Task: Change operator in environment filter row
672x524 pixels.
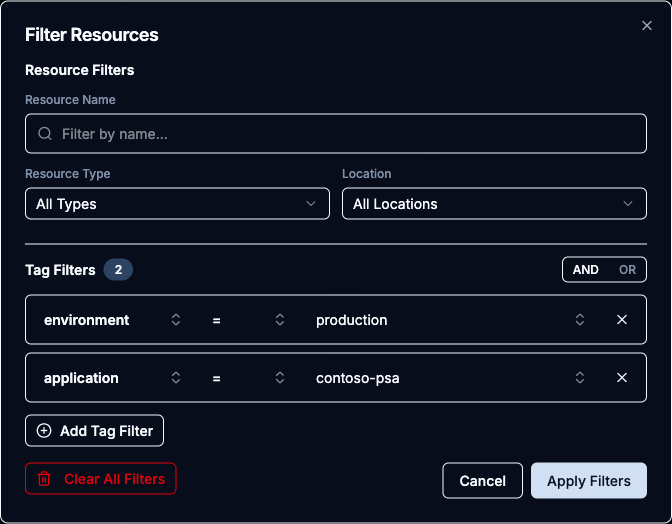Action: click(x=248, y=320)
